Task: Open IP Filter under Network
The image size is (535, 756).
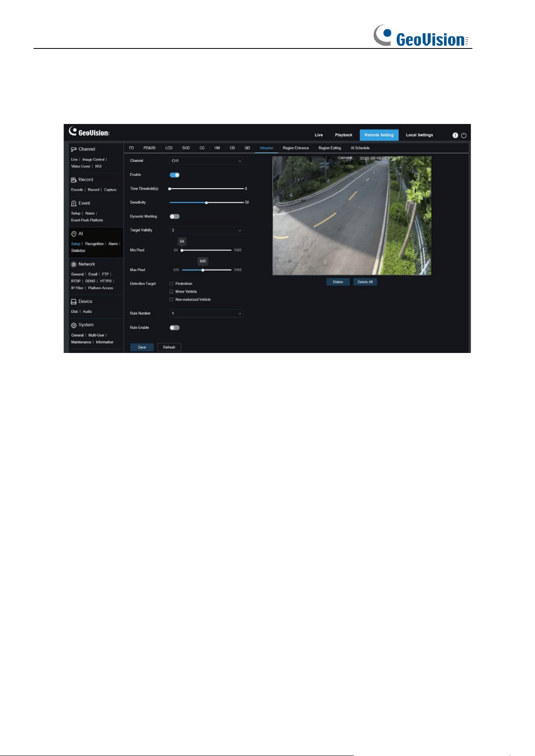Action: tap(77, 288)
